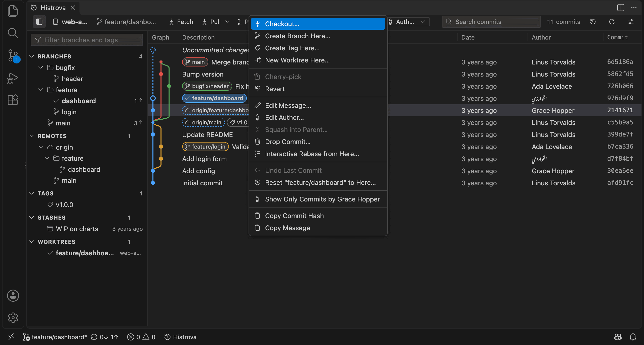The width and height of the screenshot is (644, 345).
Task: Open the Extensions view
Action: point(13,100)
